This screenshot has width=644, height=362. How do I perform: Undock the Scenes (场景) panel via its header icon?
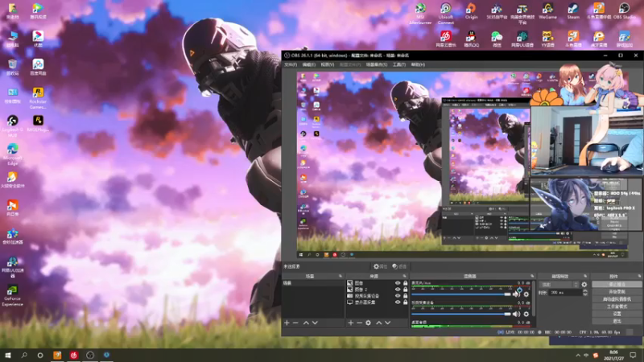point(341,276)
